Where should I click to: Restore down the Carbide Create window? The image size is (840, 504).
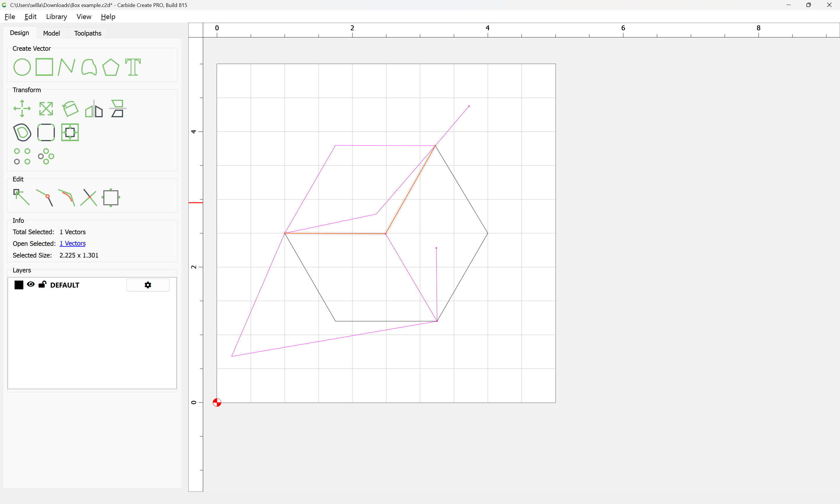pyautogui.click(x=808, y=5)
